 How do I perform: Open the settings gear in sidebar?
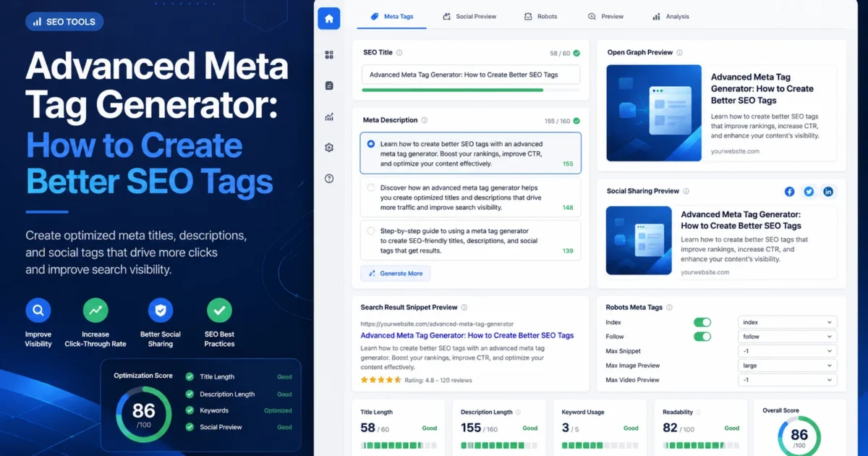click(329, 148)
